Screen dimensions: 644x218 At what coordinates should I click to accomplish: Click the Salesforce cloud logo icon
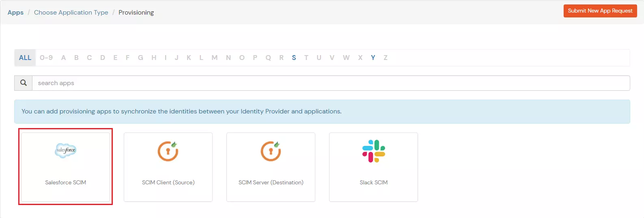pos(66,150)
